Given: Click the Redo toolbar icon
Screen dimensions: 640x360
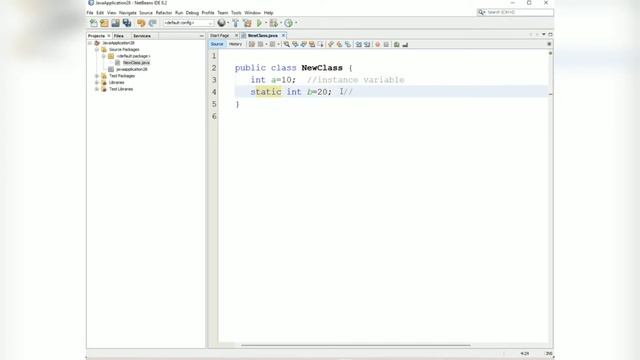Looking at the screenshot, I should point(152,23).
